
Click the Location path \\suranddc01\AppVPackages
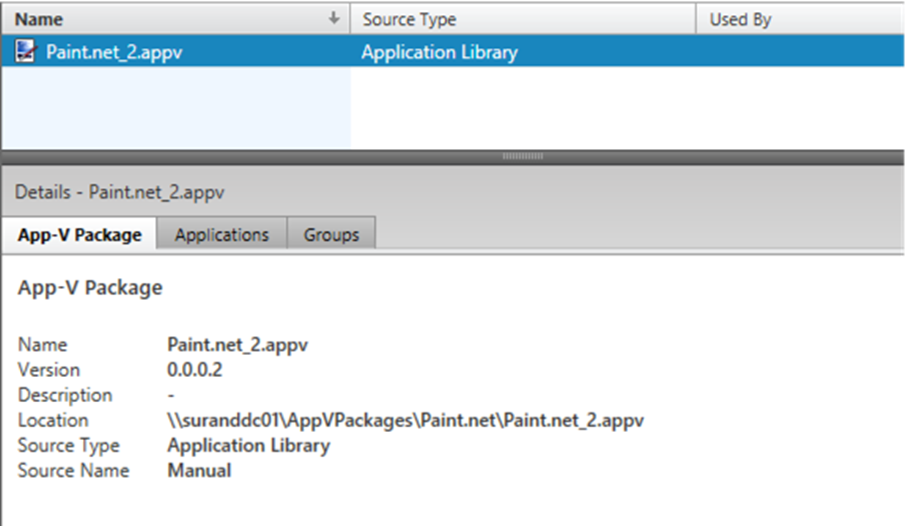coord(406,420)
